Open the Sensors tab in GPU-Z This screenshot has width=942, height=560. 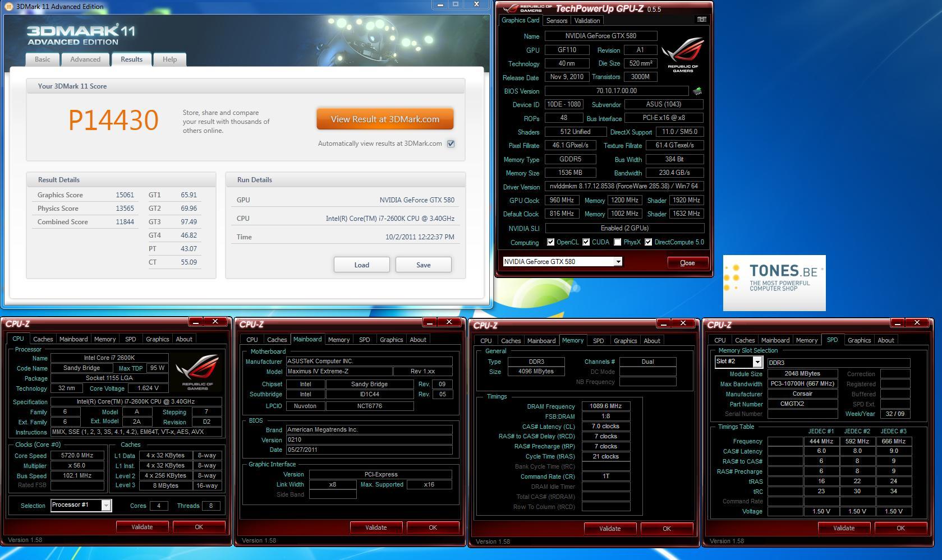557,21
